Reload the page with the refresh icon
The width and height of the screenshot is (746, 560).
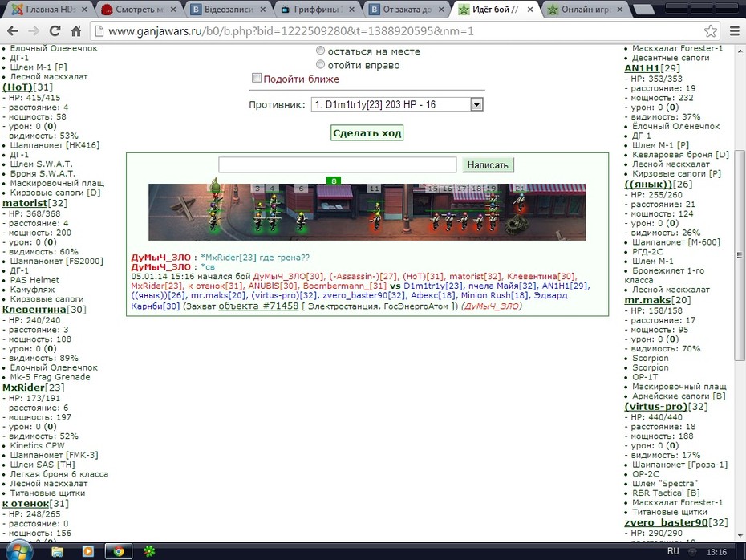pyautogui.click(x=55, y=31)
